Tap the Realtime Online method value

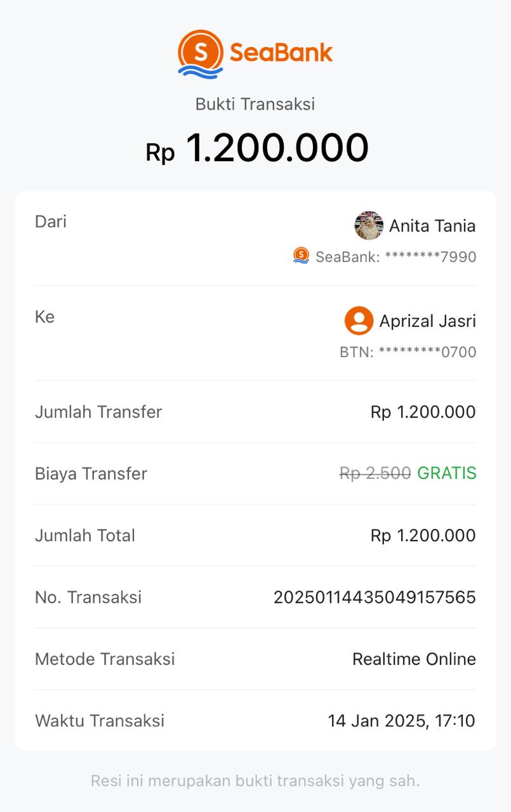point(414,659)
